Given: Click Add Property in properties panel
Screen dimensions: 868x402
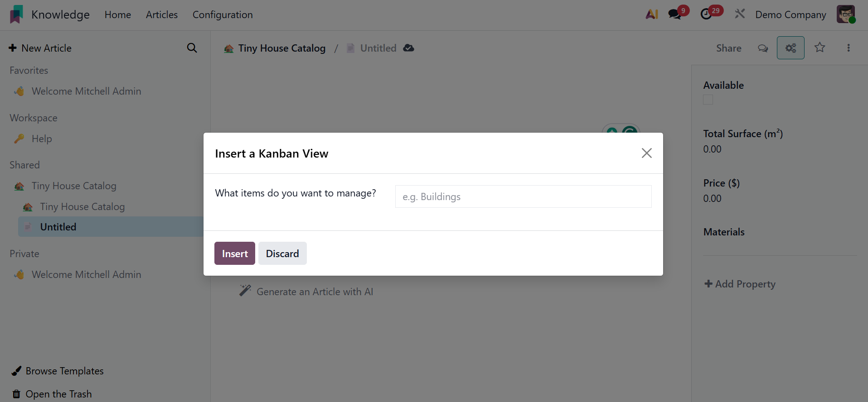Looking at the screenshot, I should pyautogui.click(x=740, y=284).
